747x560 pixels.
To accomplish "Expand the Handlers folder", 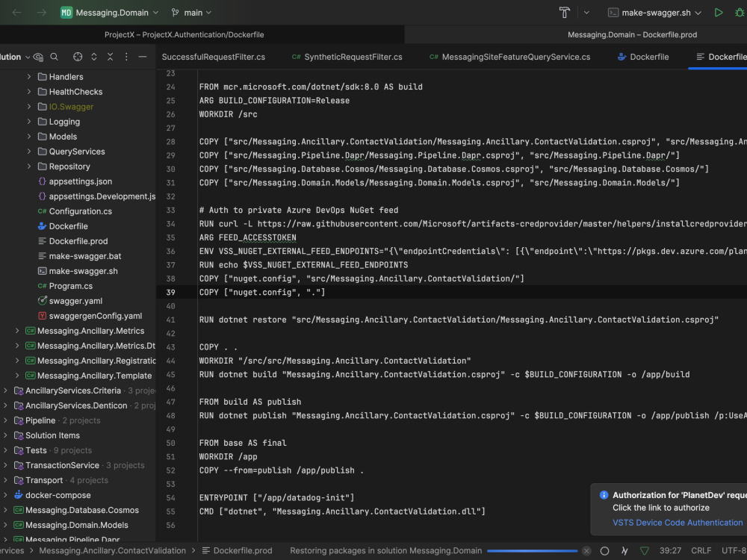I will pyautogui.click(x=29, y=77).
